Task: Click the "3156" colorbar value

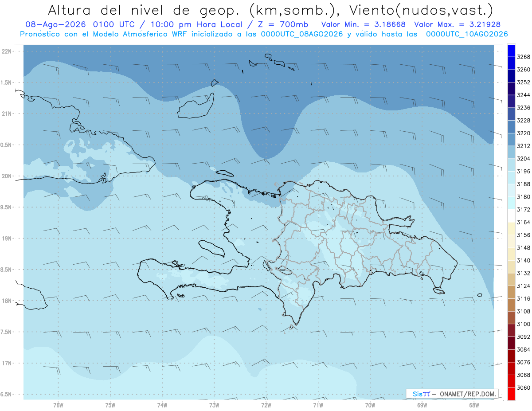Action: [x=524, y=235]
